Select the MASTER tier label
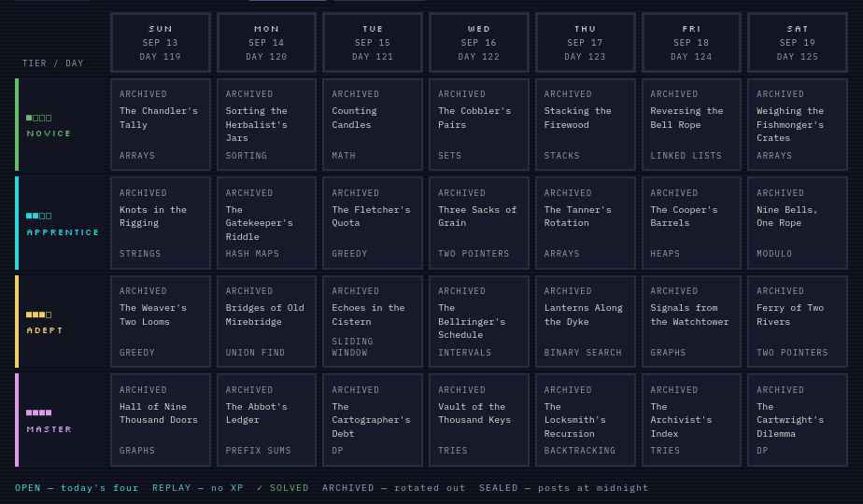 tap(49, 429)
